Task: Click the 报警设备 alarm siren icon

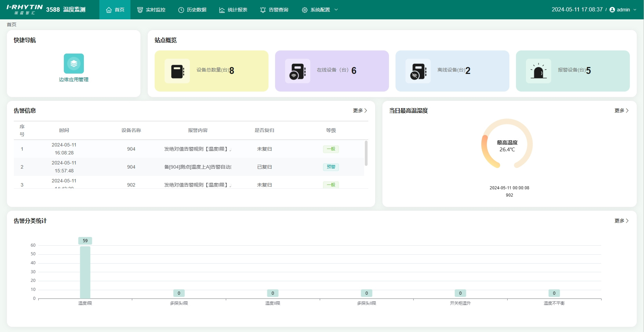Action: pyautogui.click(x=538, y=71)
